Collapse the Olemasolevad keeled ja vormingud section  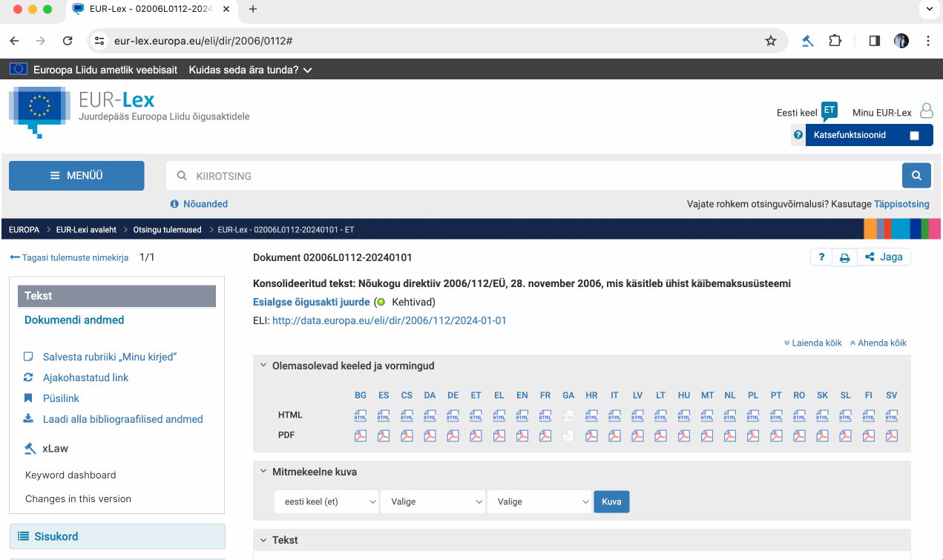[263, 366]
